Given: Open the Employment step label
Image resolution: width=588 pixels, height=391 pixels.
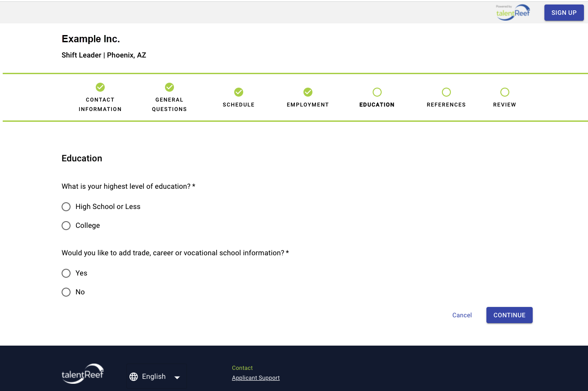Looking at the screenshot, I should (308, 105).
